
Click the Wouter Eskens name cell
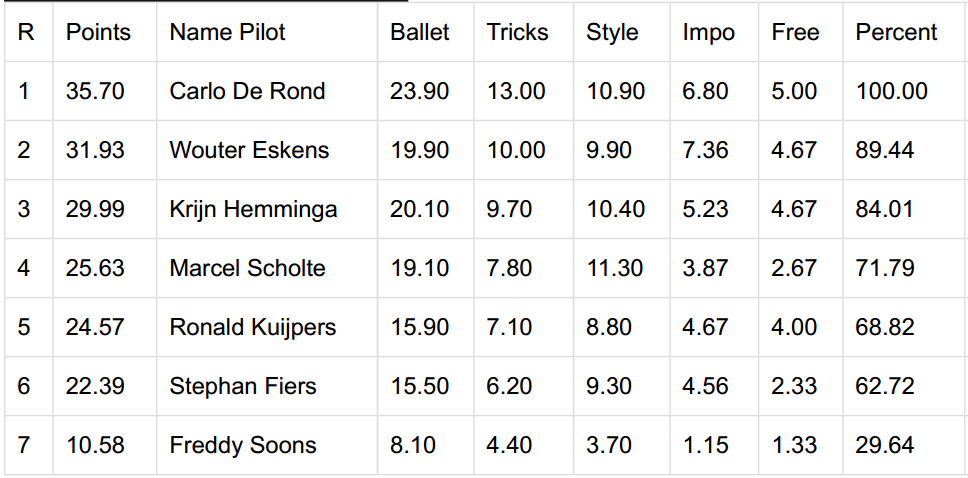(267, 150)
